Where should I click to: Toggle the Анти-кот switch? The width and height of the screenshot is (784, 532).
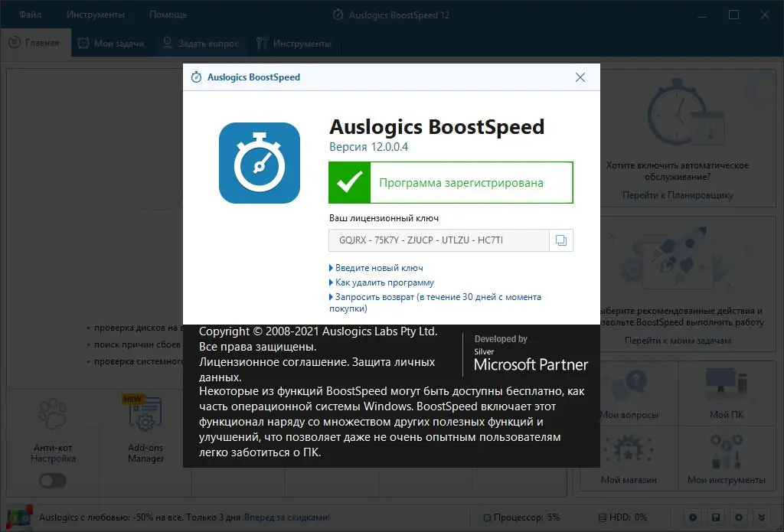coord(53,481)
